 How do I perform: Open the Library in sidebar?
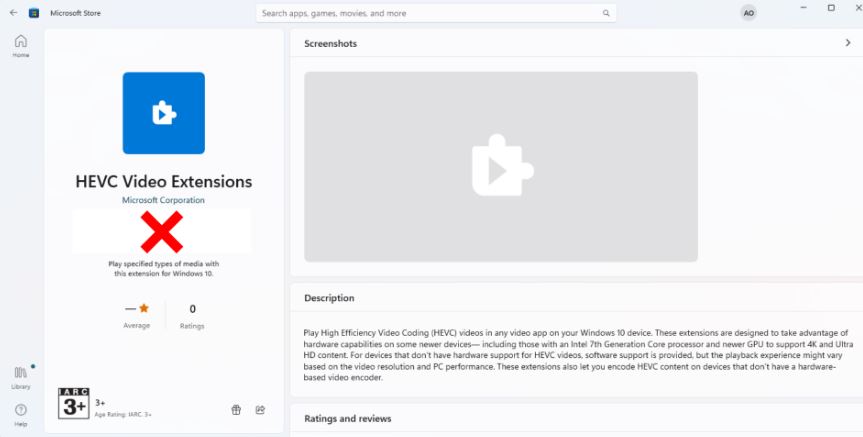point(21,377)
